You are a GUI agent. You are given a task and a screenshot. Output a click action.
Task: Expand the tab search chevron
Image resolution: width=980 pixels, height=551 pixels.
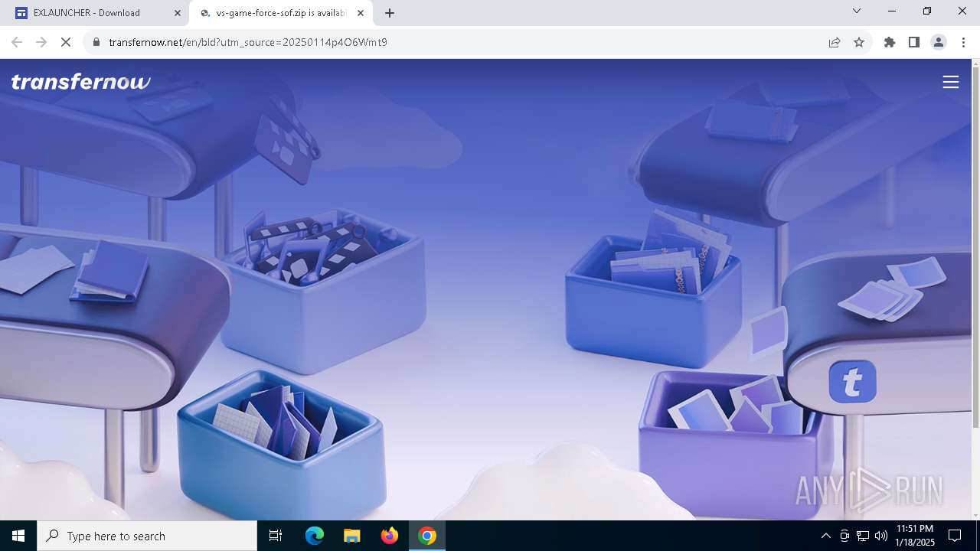pos(857,11)
